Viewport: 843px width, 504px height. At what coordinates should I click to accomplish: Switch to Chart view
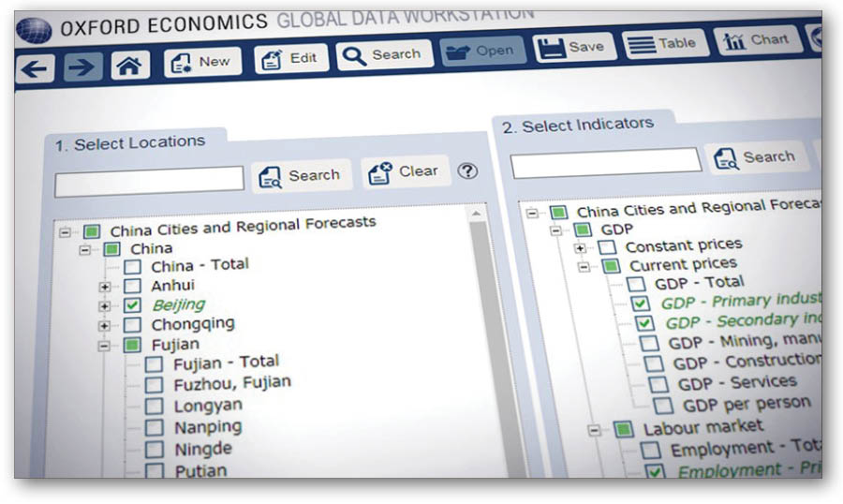(x=757, y=40)
